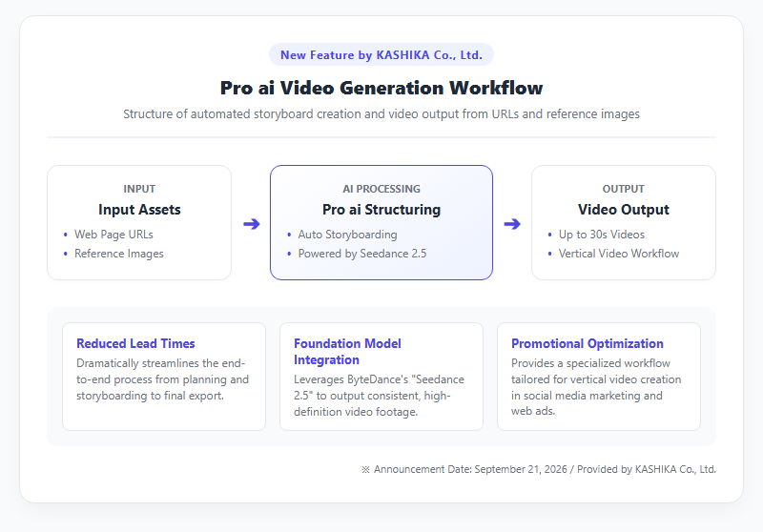The width and height of the screenshot is (763, 532).
Task: Click the 'Pro ai Structuring' title
Action: click(381, 210)
